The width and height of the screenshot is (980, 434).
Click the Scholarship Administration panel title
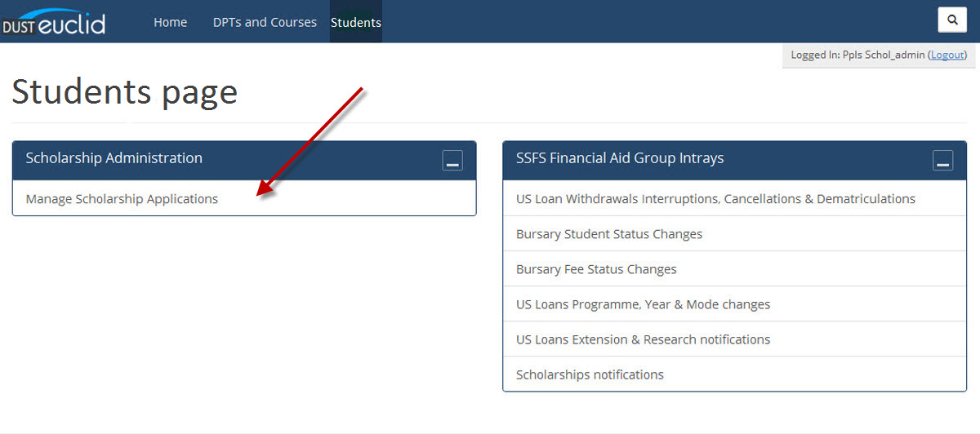click(x=114, y=158)
